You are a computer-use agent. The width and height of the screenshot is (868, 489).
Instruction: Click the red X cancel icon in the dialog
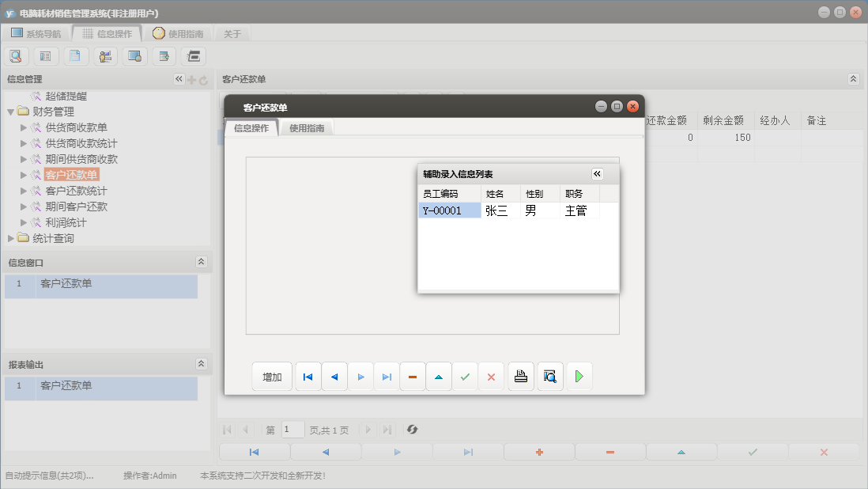coord(491,377)
